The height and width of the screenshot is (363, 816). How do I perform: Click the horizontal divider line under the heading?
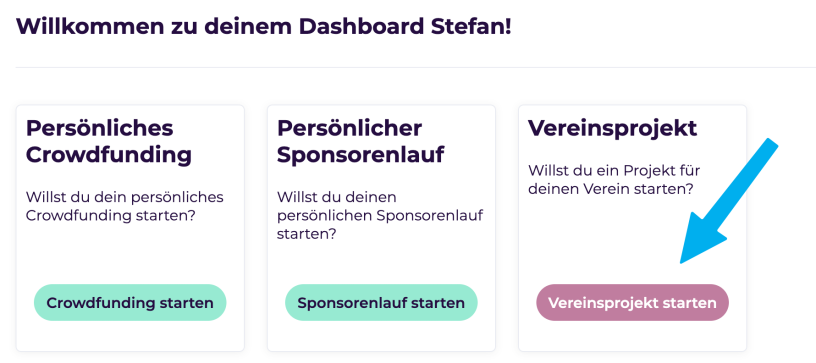(x=416, y=68)
